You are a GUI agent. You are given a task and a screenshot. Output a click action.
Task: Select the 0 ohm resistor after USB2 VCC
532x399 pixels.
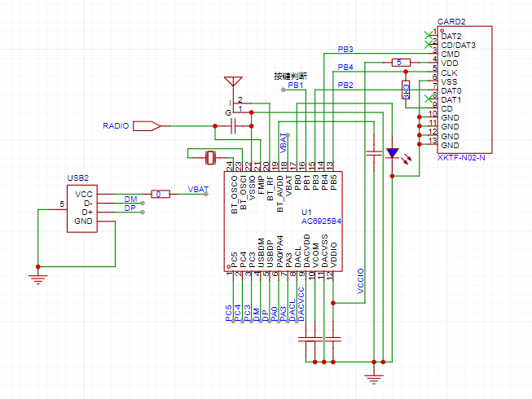pyautogui.click(x=160, y=194)
